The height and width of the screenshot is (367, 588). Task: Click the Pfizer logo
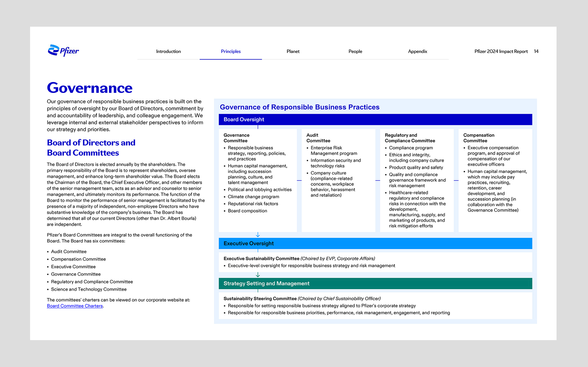pyautogui.click(x=63, y=50)
